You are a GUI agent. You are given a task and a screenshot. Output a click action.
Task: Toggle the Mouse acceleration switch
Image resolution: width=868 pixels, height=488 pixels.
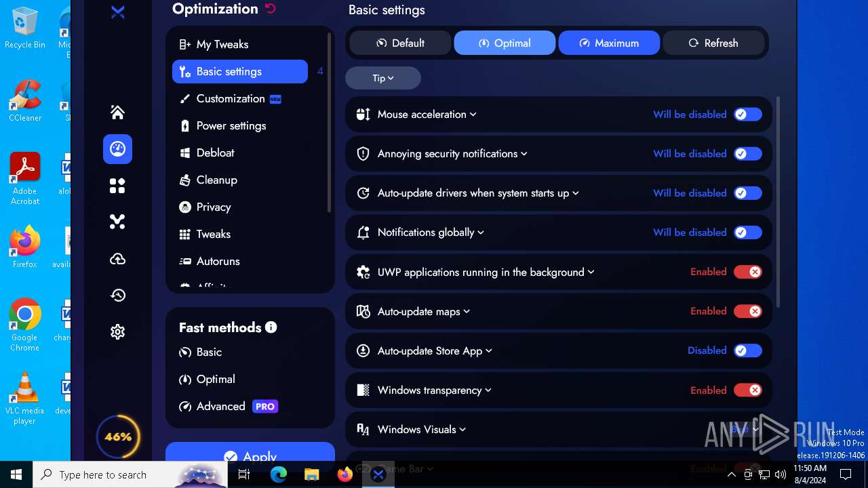tap(748, 115)
